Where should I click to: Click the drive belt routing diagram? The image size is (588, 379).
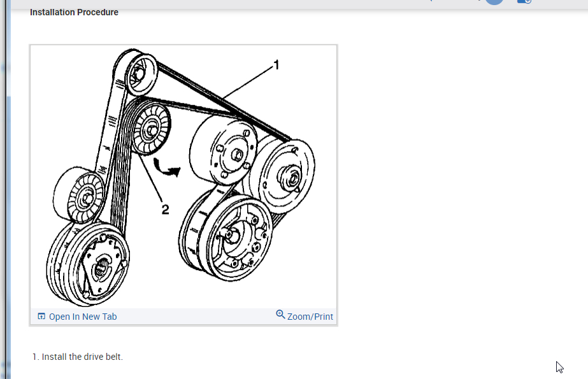click(x=183, y=177)
